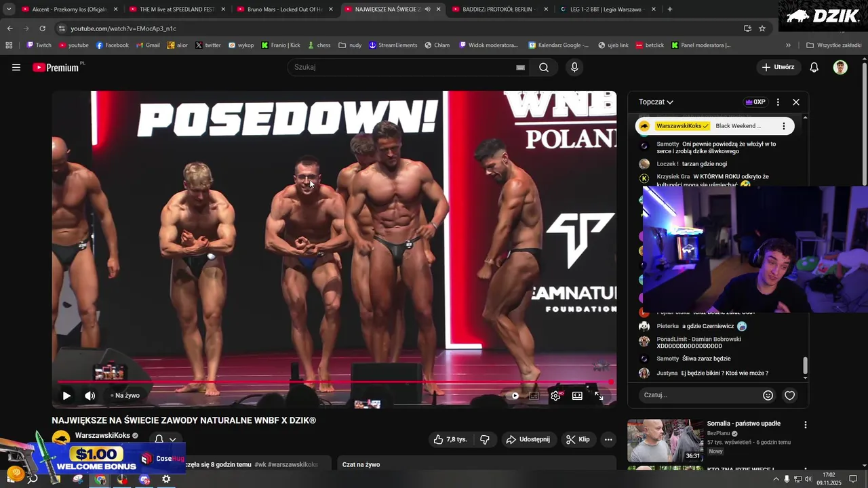
Task: Toggle autoplay switch in the player
Action: click(x=514, y=396)
